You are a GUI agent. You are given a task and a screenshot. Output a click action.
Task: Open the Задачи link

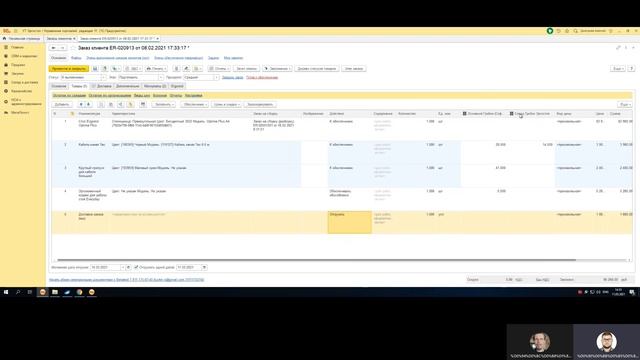(213, 58)
